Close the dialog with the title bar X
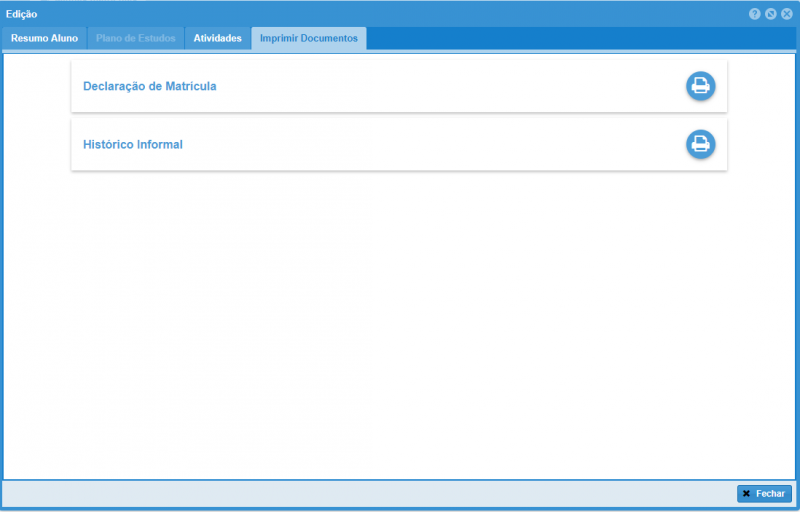The width and height of the screenshot is (800, 512). click(786, 14)
